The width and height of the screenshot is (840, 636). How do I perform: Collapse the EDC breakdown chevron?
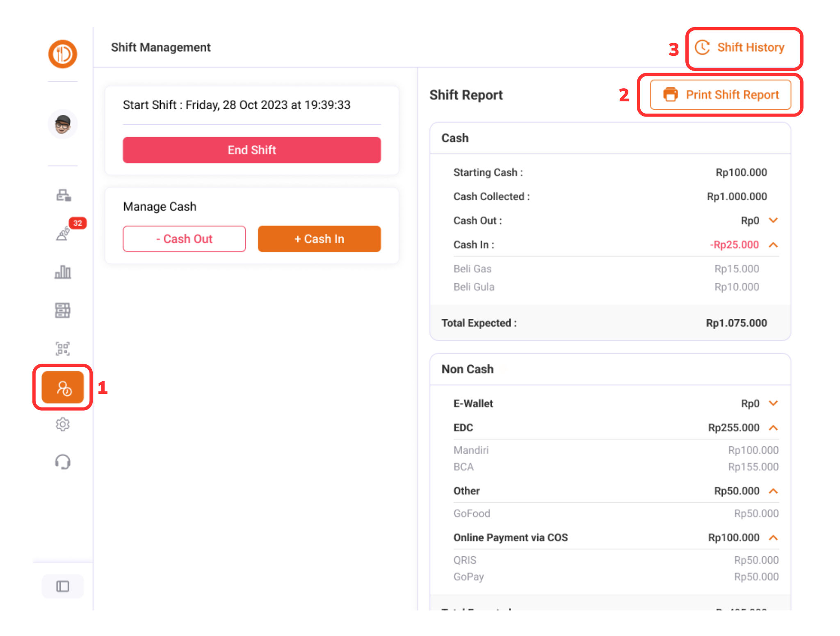(x=773, y=428)
